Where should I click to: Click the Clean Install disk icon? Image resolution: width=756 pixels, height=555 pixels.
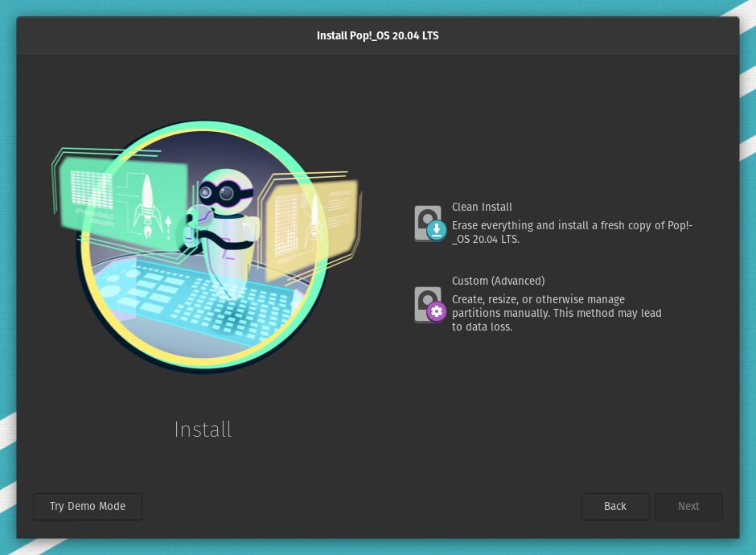(x=429, y=224)
